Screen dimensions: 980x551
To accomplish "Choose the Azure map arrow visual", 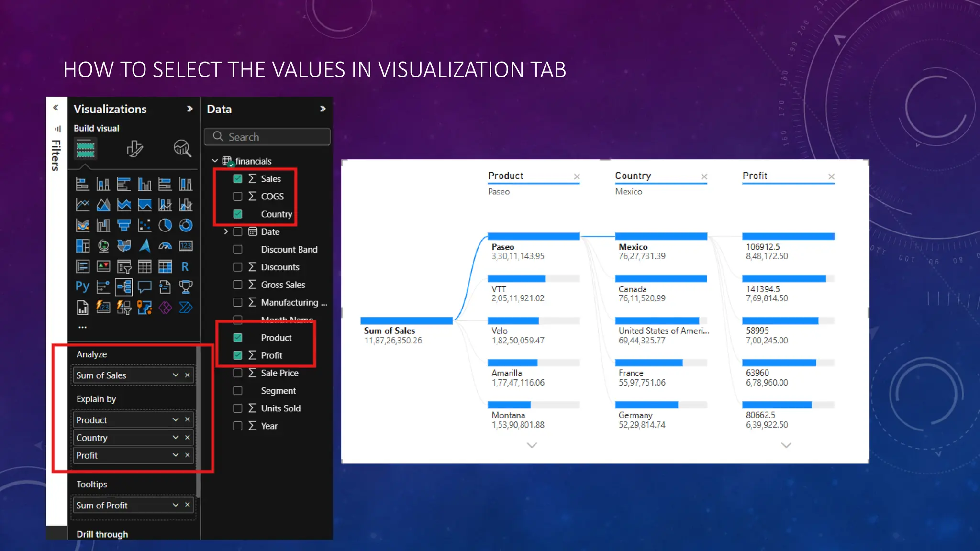I will pyautogui.click(x=145, y=246).
